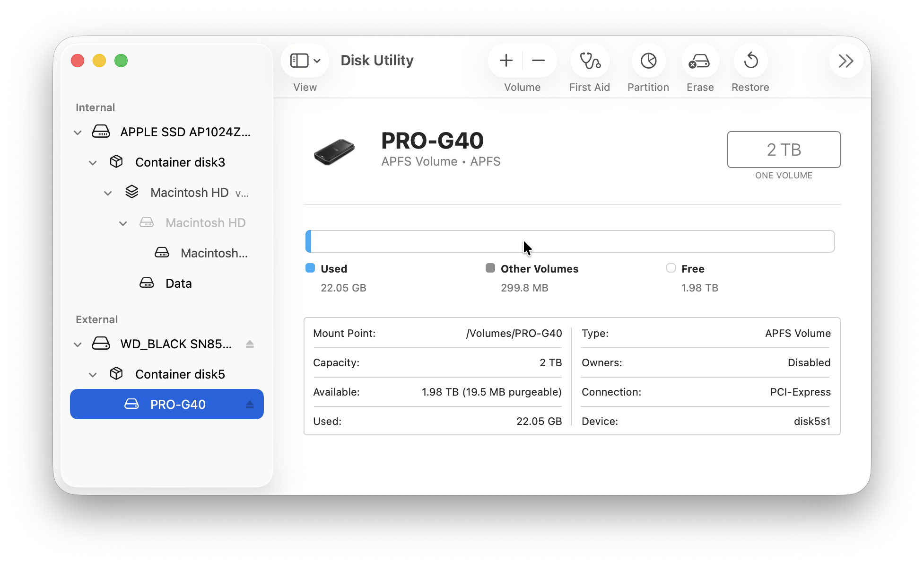Image resolution: width=924 pixels, height=565 pixels.
Task: Select the Macintosh... snapshot entry
Action: [167, 253]
